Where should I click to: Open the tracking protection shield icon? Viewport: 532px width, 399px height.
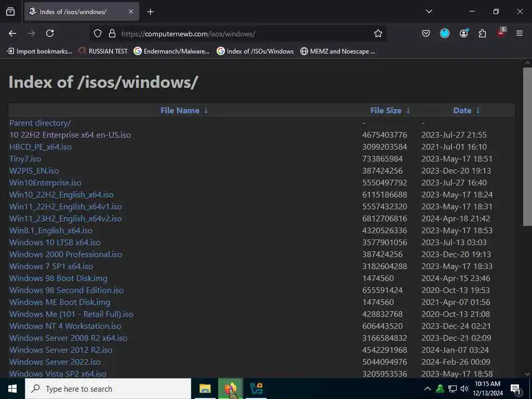coord(98,33)
